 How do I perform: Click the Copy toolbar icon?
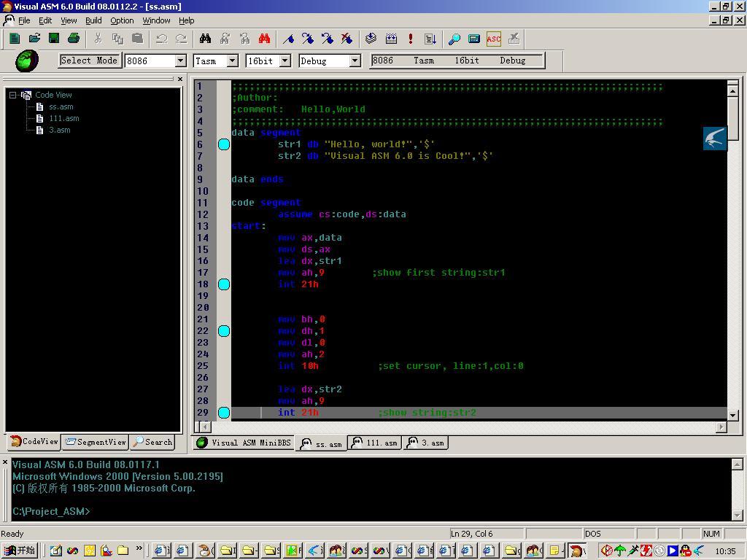click(117, 39)
